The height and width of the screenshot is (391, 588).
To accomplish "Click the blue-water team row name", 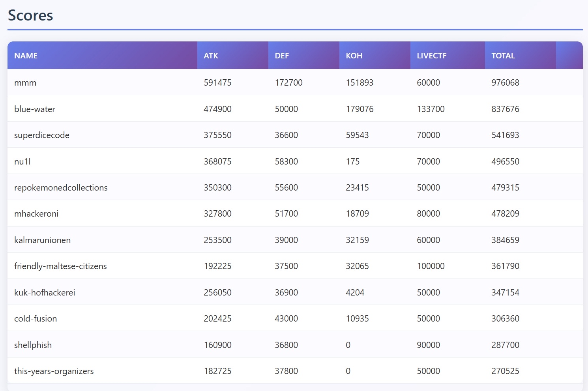I will (35, 109).
